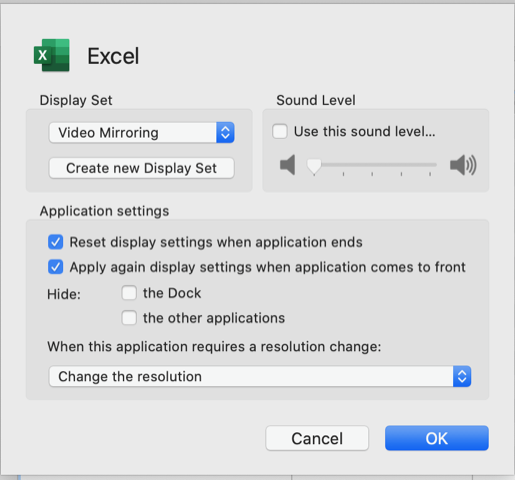Open the Video Mirroring display set dropdown

[x=142, y=133]
